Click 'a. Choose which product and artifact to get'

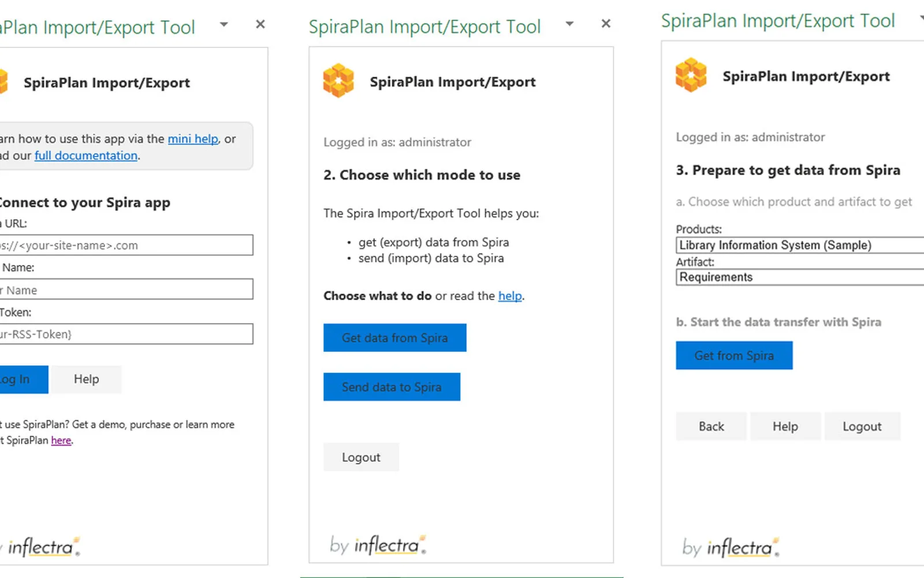[x=794, y=202]
